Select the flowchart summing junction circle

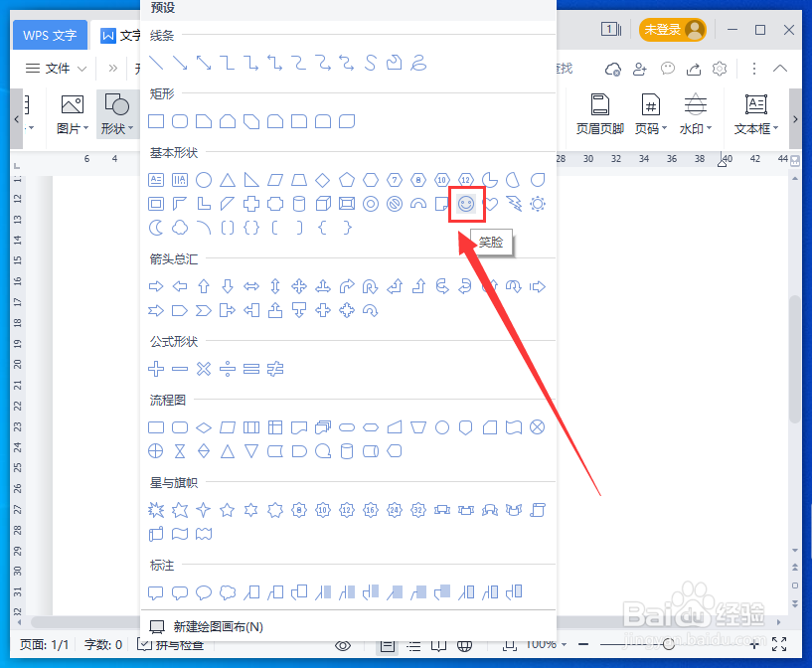538,427
